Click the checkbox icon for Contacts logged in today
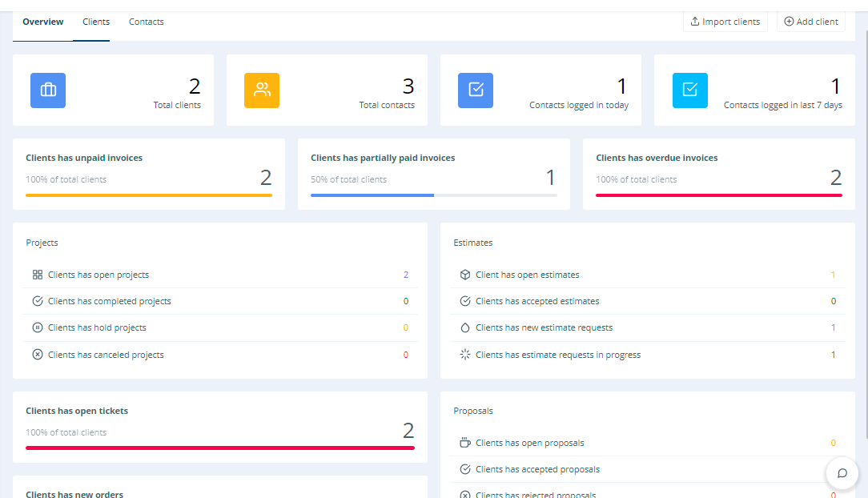Screen dimensions: 868x498 click(x=476, y=90)
